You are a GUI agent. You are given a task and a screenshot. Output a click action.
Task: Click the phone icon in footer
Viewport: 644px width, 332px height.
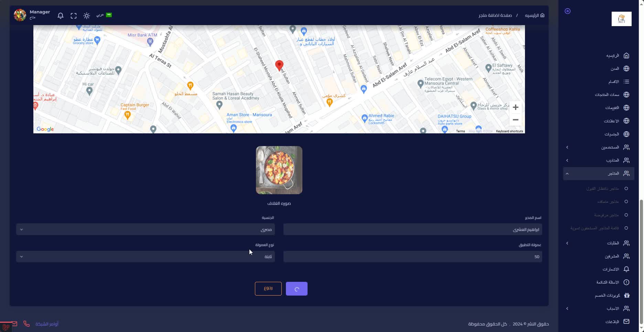click(x=26, y=324)
